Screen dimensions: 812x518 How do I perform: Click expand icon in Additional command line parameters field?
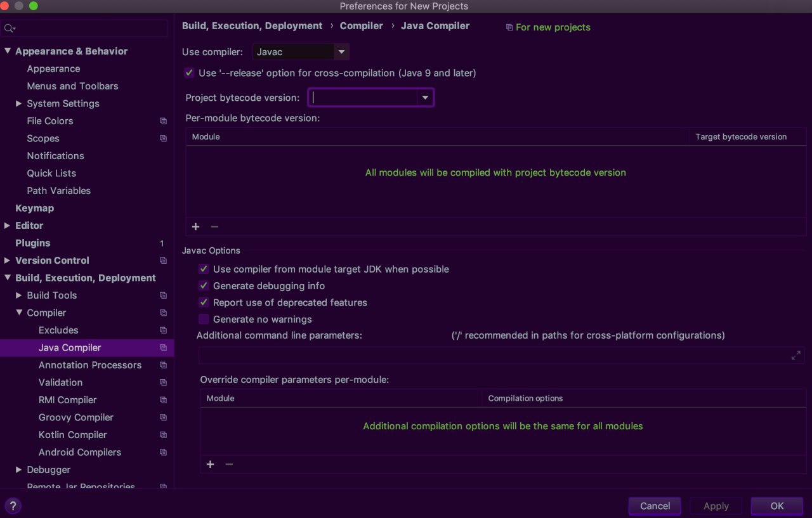click(x=796, y=356)
